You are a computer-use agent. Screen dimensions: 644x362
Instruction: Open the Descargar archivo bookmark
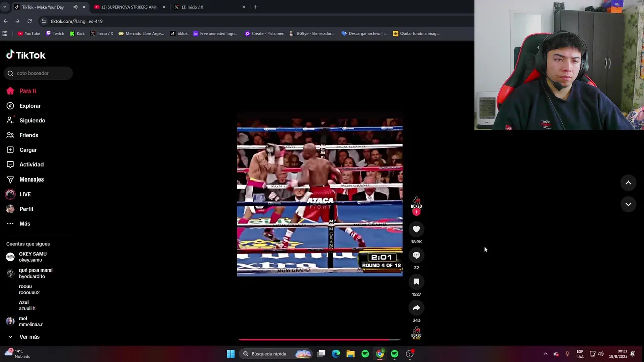click(x=364, y=34)
